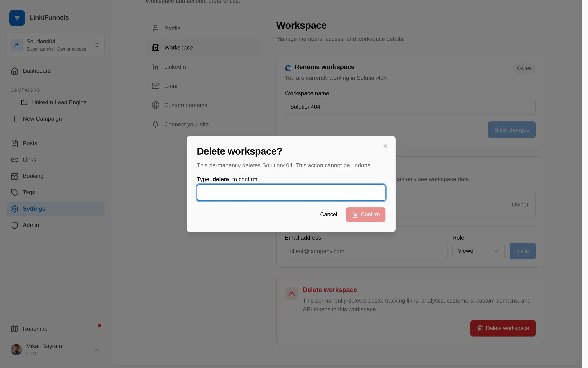
Task: Click the Connect your site plug icon
Action: (x=156, y=124)
